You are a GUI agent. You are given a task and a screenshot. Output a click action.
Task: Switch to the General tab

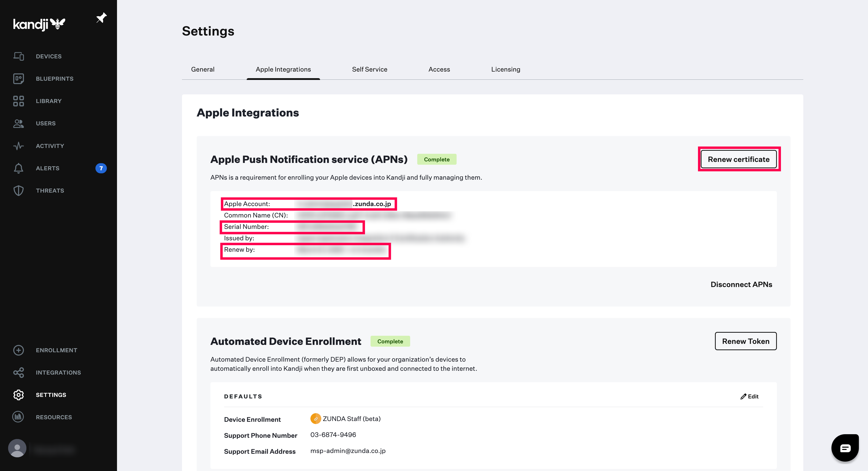(203, 69)
